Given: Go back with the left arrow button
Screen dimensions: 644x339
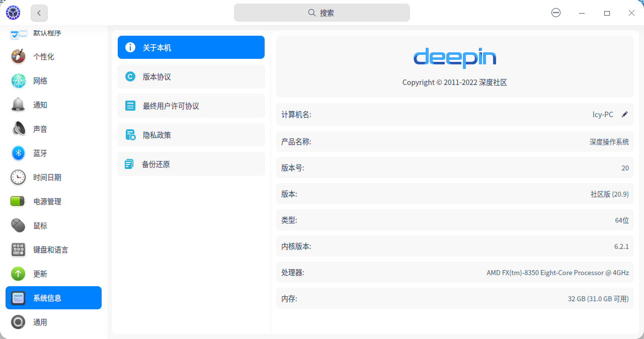Looking at the screenshot, I should click(x=39, y=13).
